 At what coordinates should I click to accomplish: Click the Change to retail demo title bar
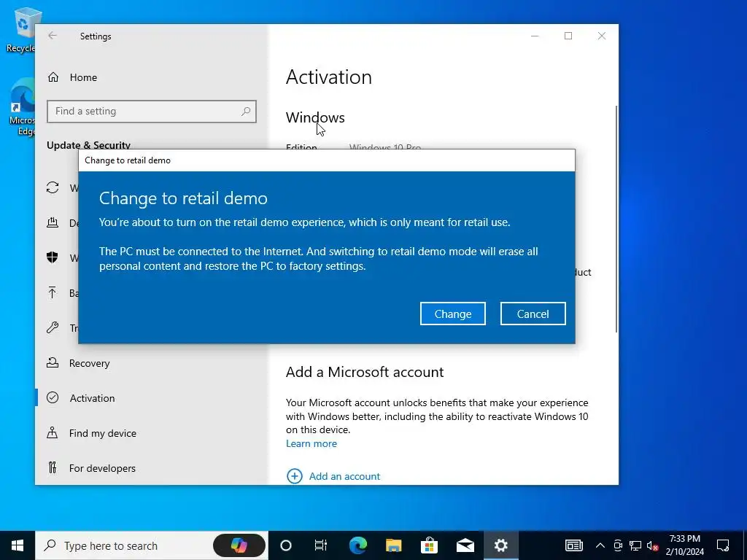(327, 160)
